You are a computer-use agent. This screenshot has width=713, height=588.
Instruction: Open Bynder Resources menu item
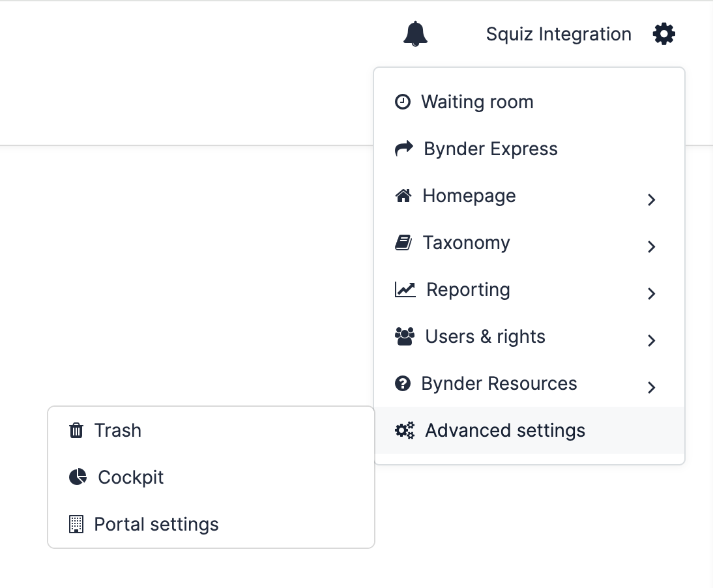click(529, 383)
